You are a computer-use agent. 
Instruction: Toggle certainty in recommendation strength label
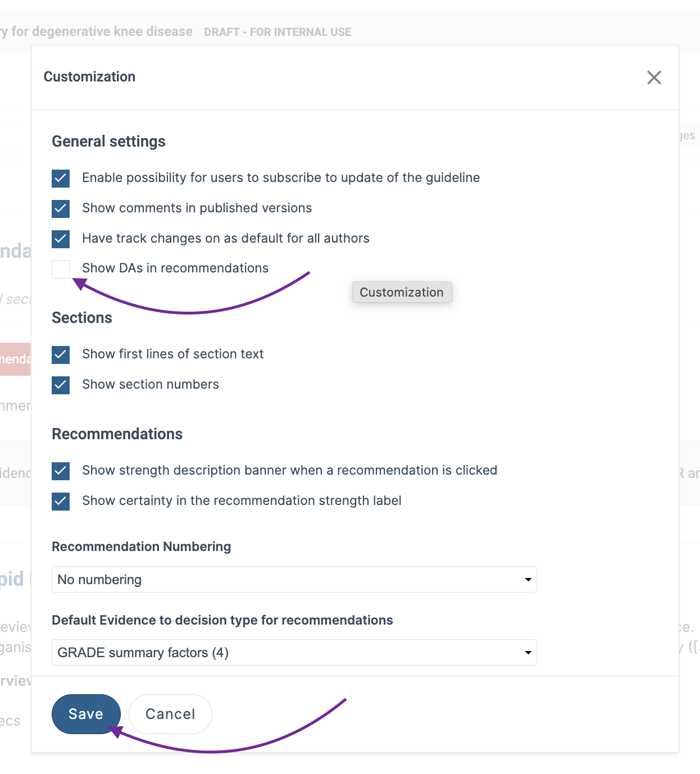click(x=61, y=502)
